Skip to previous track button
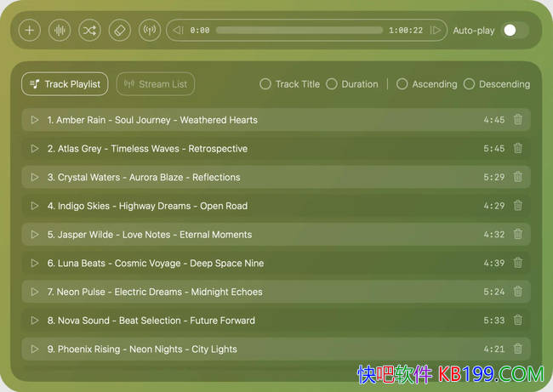This screenshot has height=392, width=553. click(x=178, y=31)
